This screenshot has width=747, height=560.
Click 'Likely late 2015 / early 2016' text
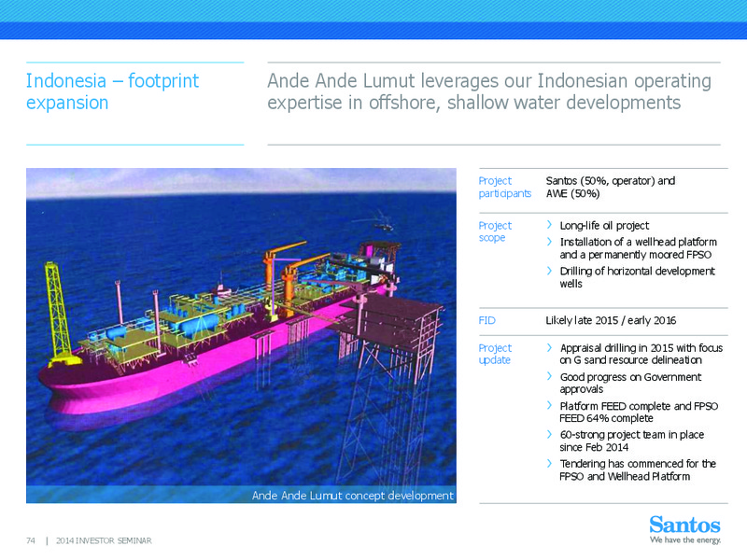click(x=611, y=320)
